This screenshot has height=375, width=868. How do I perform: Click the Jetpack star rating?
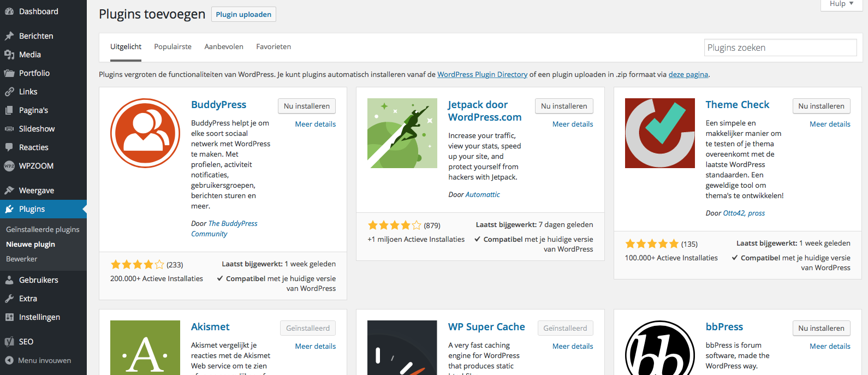coord(395,225)
